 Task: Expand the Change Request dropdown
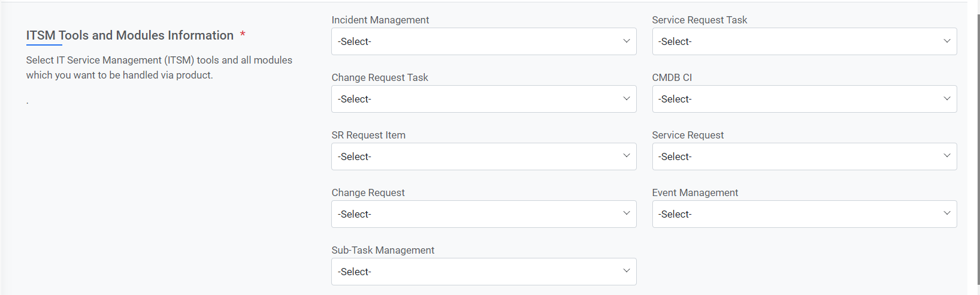483,214
